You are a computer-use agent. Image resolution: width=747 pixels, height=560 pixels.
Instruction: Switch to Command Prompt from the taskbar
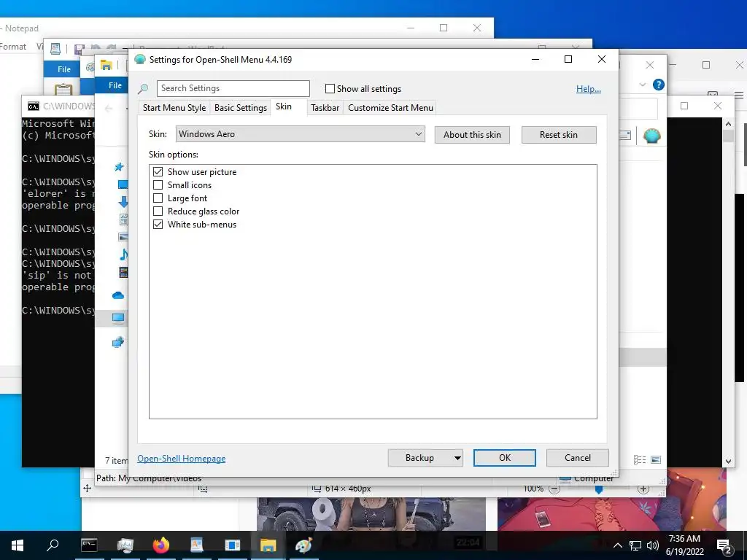[x=89, y=545]
